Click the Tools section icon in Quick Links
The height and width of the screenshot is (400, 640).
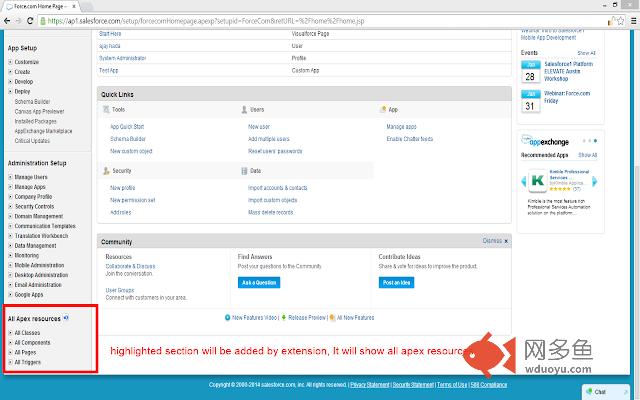point(107,109)
